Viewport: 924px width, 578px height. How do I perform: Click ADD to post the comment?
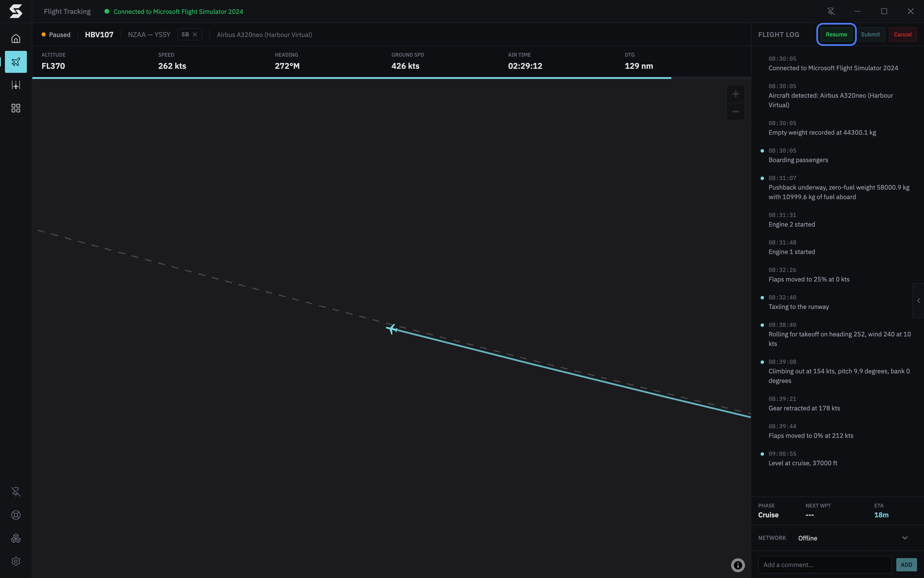(906, 565)
